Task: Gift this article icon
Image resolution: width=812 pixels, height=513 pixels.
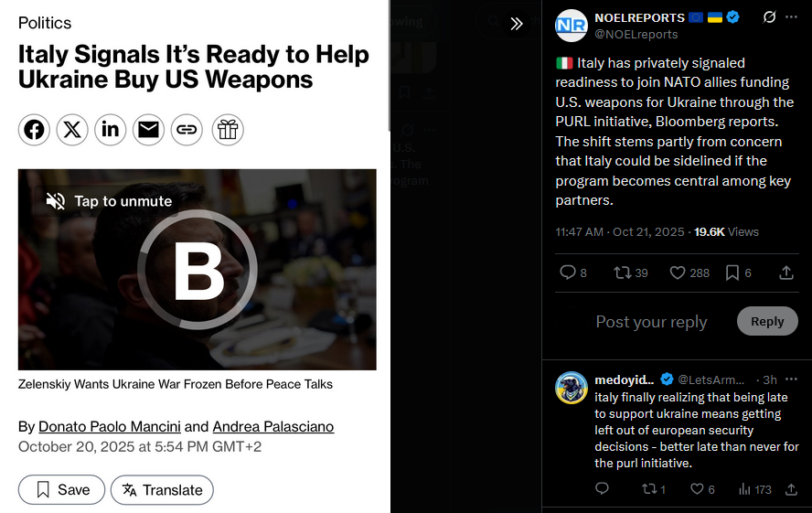Action: click(228, 130)
